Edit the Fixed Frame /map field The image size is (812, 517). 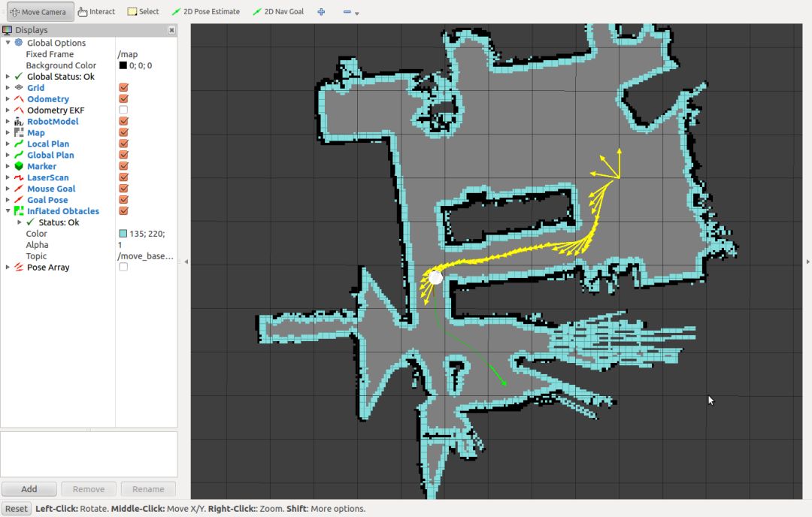pos(143,54)
